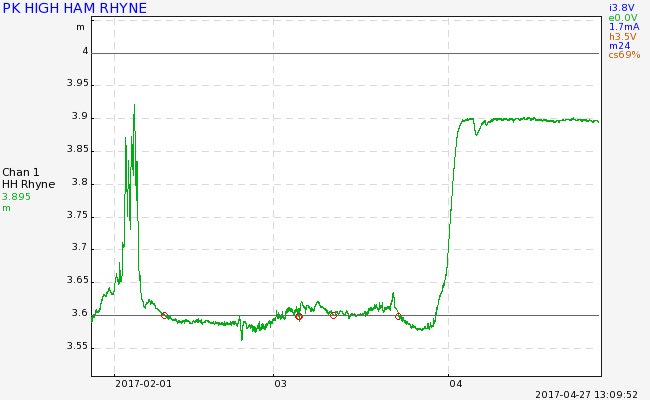
Task: Click the HH Rhyne channel name
Action: coord(29,184)
